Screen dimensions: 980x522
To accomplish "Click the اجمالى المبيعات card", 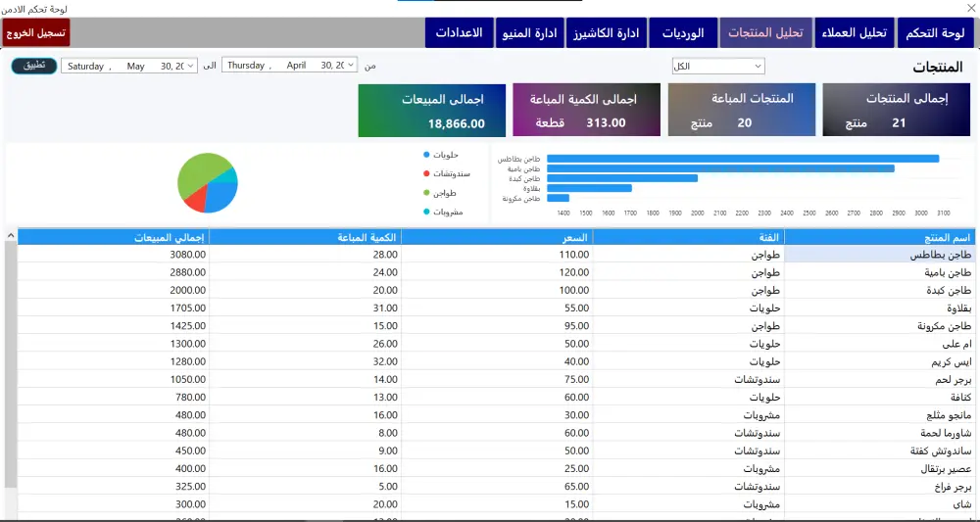I will coord(432,110).
